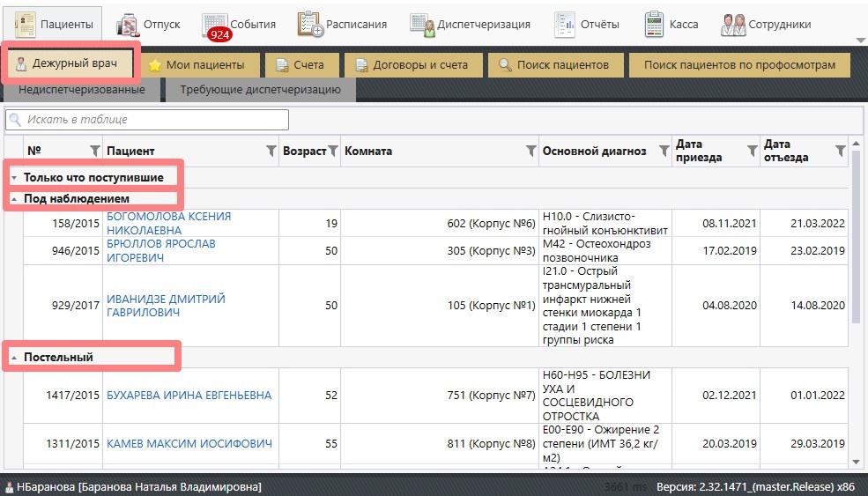Open the filter for Дата отъезда column
This screenshot has height=496, width=868.
pos(840,151)
